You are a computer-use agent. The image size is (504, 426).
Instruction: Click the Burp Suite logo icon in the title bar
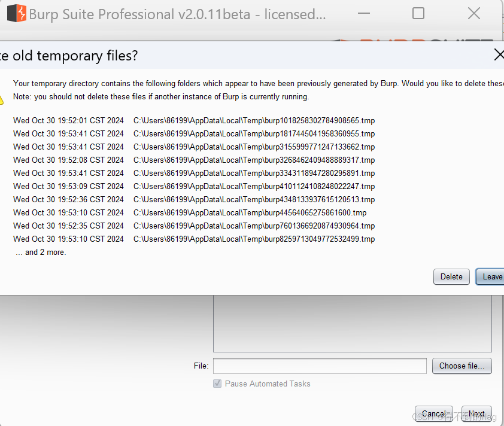(17, 14)
